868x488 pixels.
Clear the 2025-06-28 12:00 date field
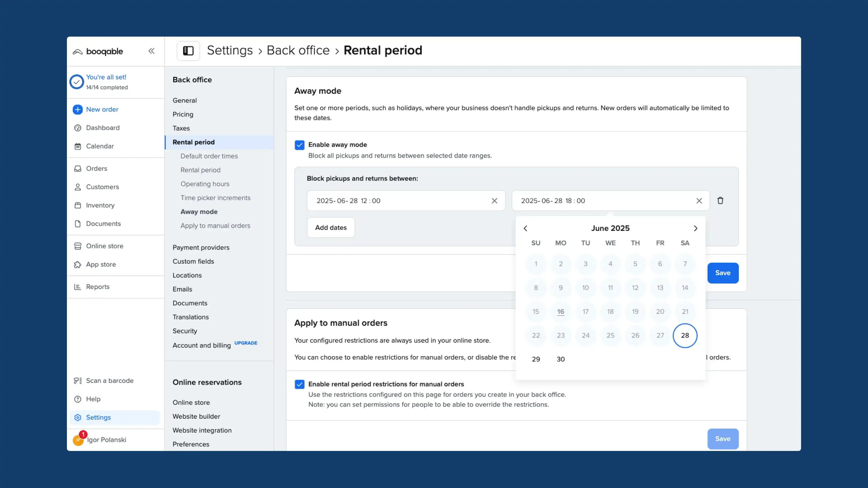494,201
